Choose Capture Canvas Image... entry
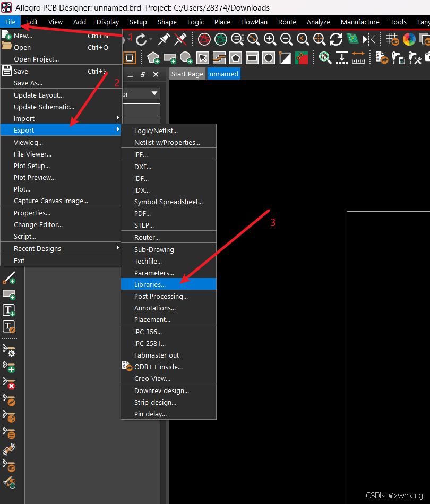Screen dimensions: 430x504 pyautogui.click(x=61, y=201)
